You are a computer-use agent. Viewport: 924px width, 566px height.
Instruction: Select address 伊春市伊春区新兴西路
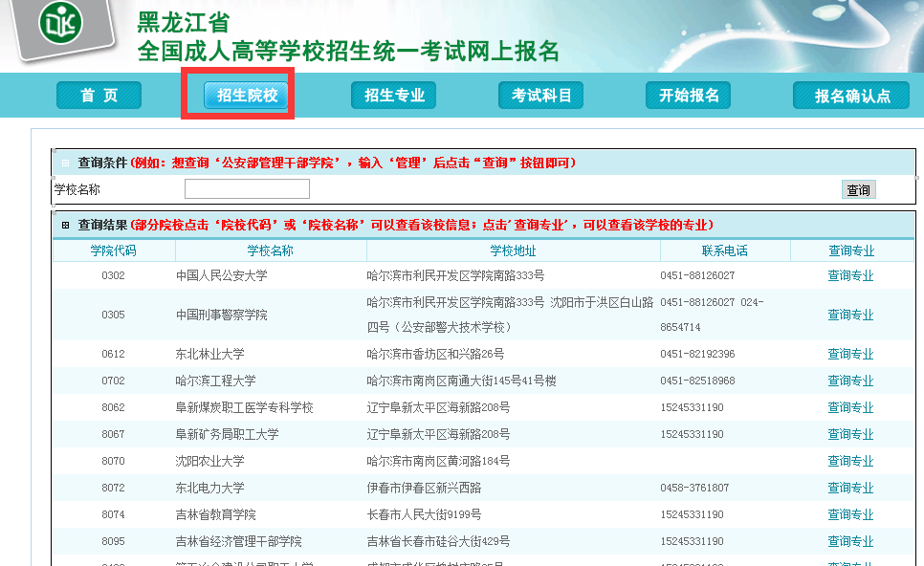click(x=425, y=489)
